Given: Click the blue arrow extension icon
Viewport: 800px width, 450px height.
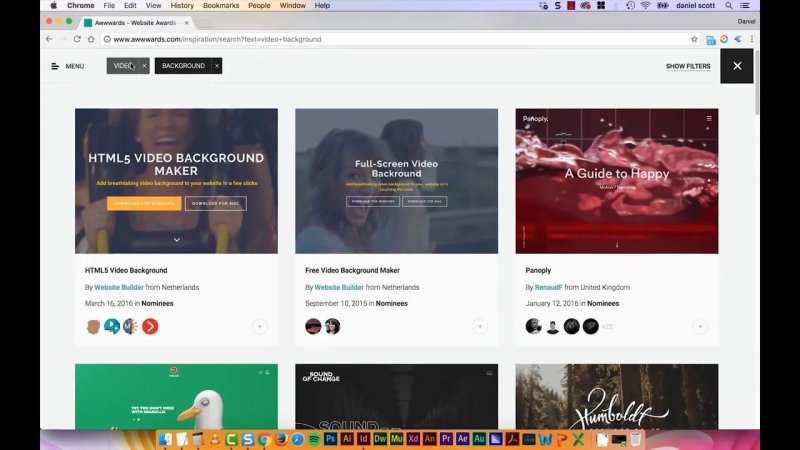Looking at the screenshot, I should pyautogui.click(x=738, y=39).
